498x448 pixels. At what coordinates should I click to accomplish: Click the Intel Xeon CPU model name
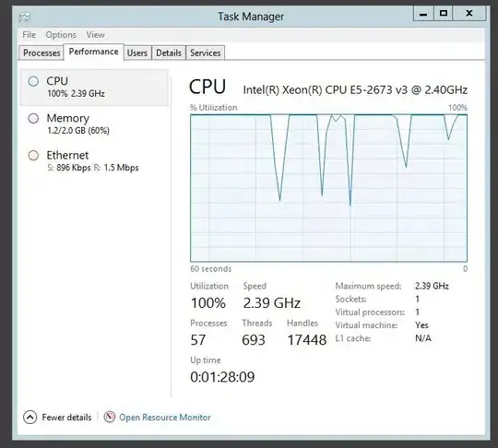[355, 90]
